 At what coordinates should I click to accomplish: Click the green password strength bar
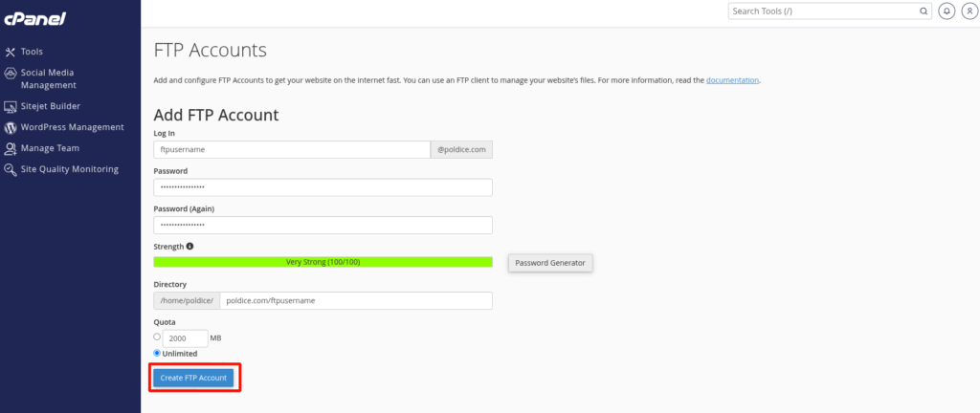(x=323, y=262)
